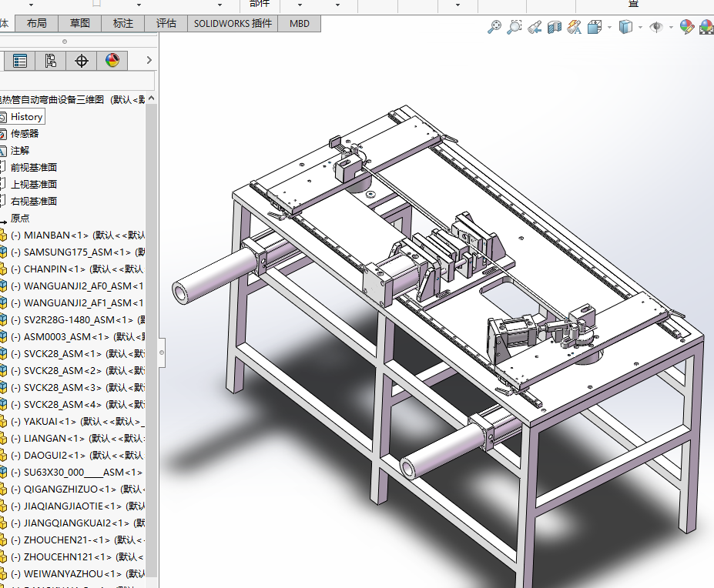Screen dimensions: 714x588
Task: Click the Edit Appearance icon
Action: coord(686,27)
